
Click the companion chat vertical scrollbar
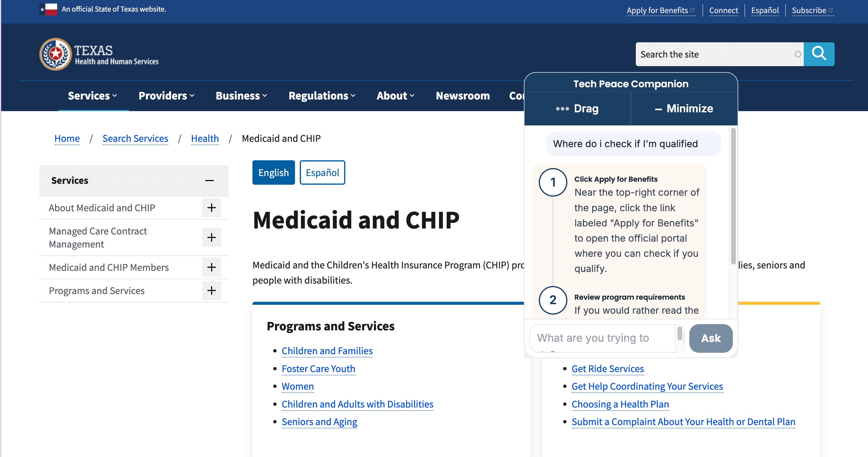tap(733, 196)
